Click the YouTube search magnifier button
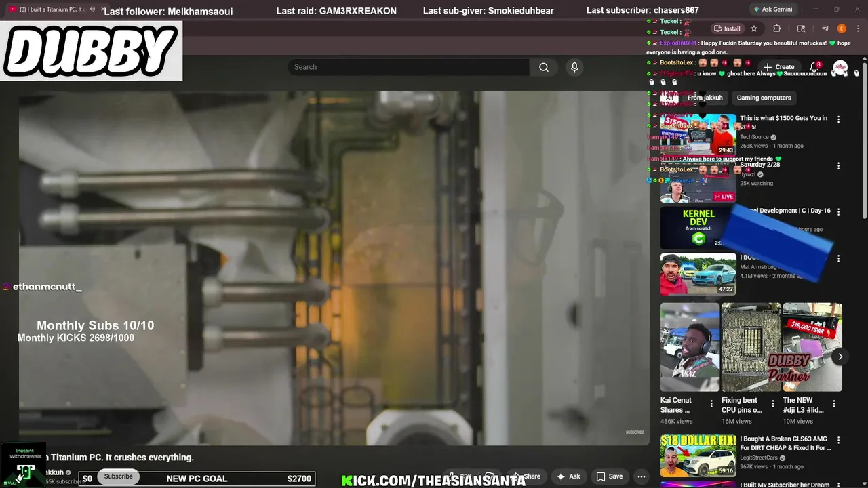Screen dimensions: 868x488 [x=543, y=67]
